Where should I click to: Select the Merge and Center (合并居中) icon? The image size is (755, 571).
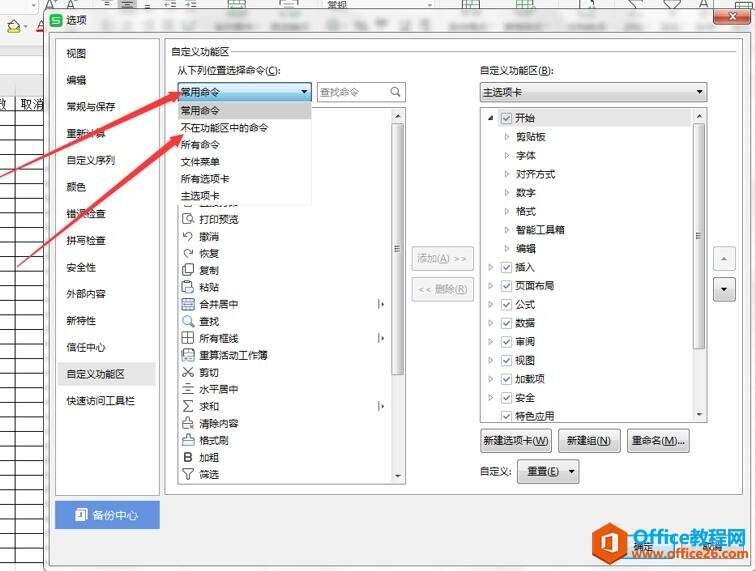tap(188, 304)
